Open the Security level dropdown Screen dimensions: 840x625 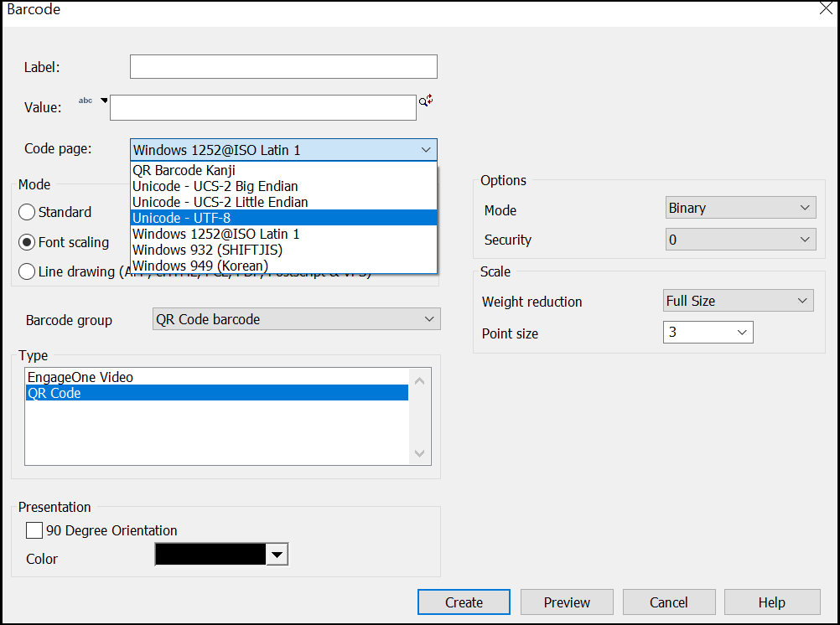point(803,239)
